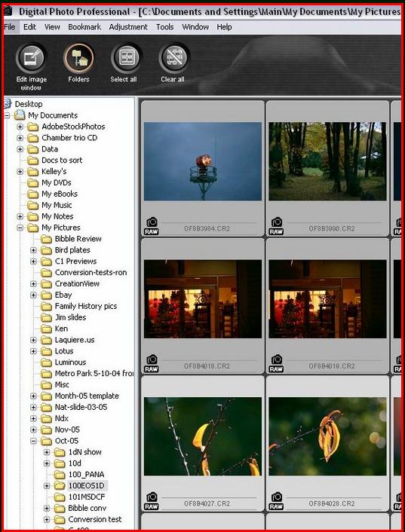Click the Clear all toolbar icon
Image resolution: width=405 pixels, height=532 pixels.
click(173, 58)
